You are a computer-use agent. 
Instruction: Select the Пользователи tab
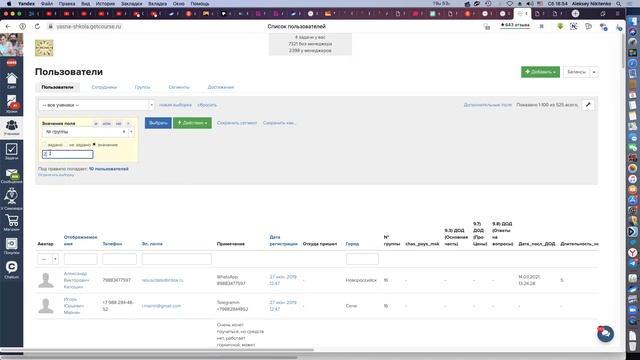58,87
